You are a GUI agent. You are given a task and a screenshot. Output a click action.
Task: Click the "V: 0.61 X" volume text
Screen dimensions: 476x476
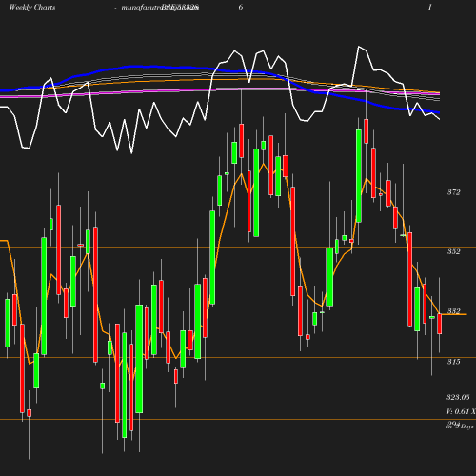click(x=461, y=411)
